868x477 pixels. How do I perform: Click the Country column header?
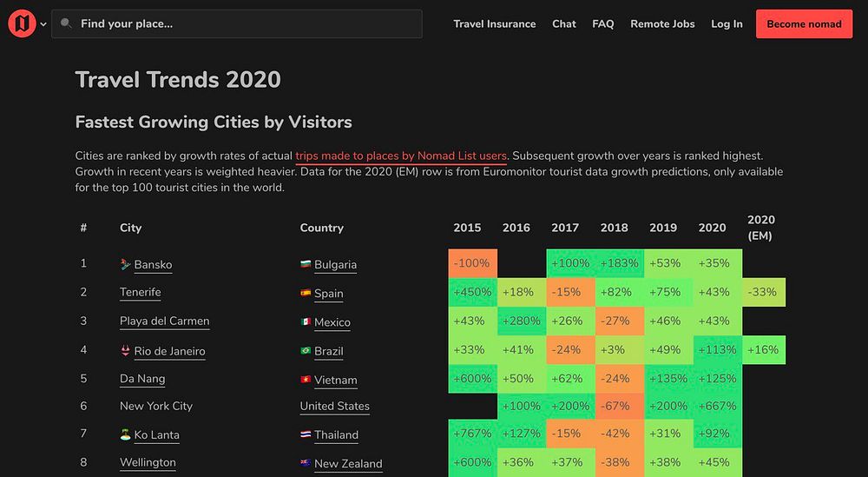322,228
